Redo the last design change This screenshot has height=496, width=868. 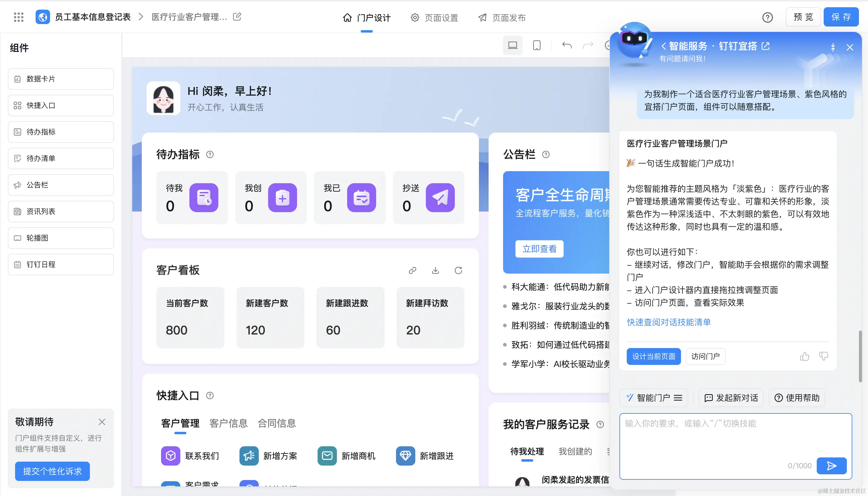[588, 45]
